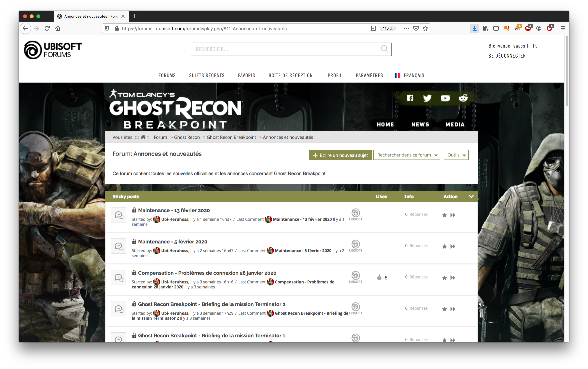Open Compensation - Problèmes de connexion thread
The width and height of the screenshot is (588, 369).
click(207, 273)
